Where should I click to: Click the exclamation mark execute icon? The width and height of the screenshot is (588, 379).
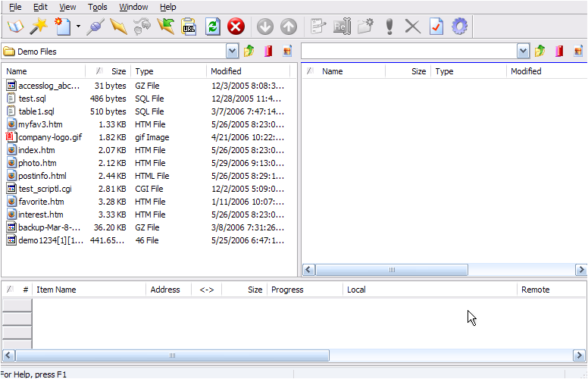(x=389, y=27)
